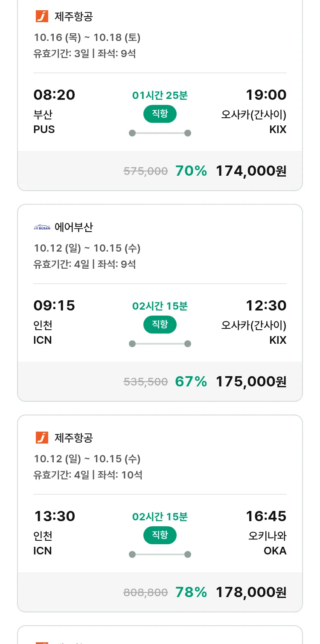Click the 78% discount label

coord(191,592)
